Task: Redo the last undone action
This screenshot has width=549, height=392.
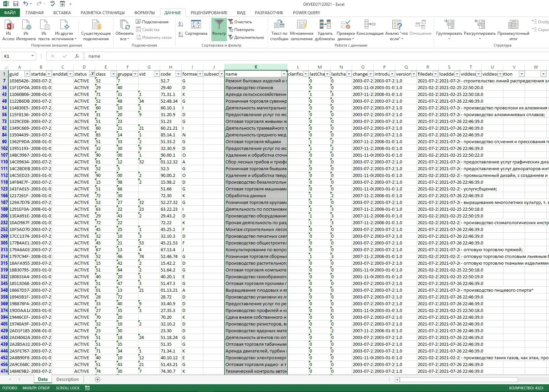Action: [x=39, y=4]
